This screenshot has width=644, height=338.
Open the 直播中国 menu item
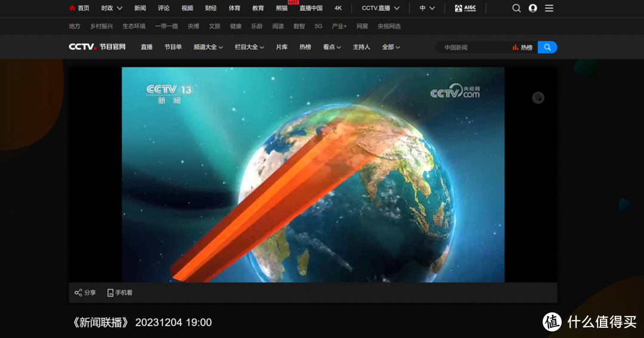(x=311, y=8)
